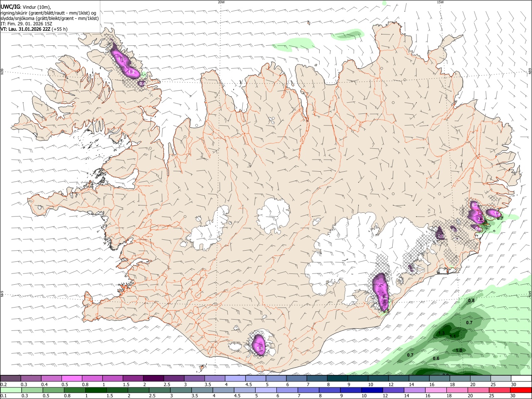Click the grey-purple snow swatch between 0.2 and 0.3

click(x=10, y=378)
